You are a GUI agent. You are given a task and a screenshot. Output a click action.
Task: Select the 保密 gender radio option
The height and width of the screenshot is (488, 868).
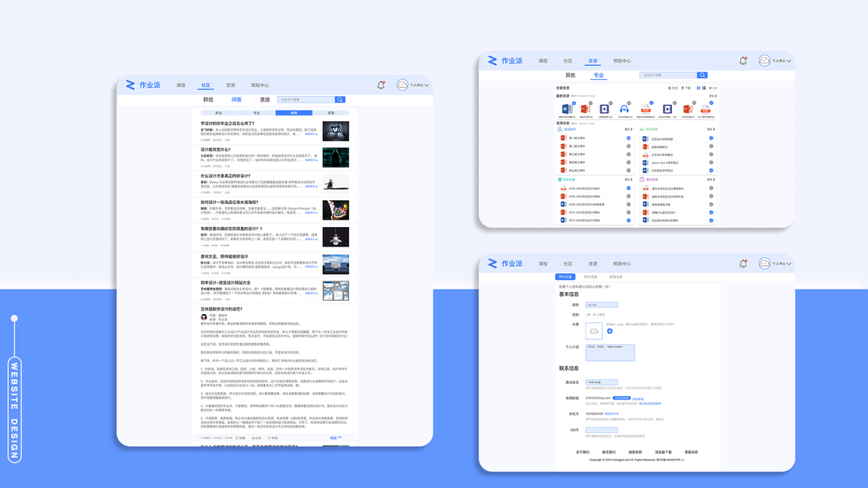[x=600, y=315]
